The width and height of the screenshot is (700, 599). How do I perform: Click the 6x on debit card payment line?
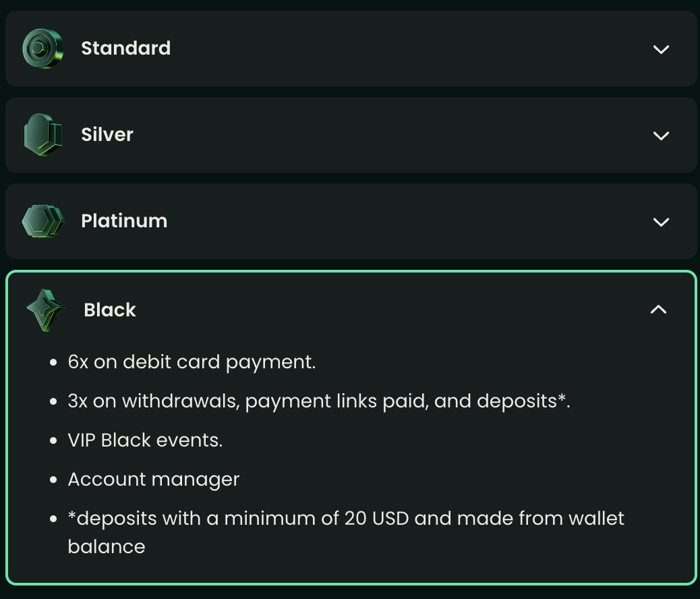point(192,362)
